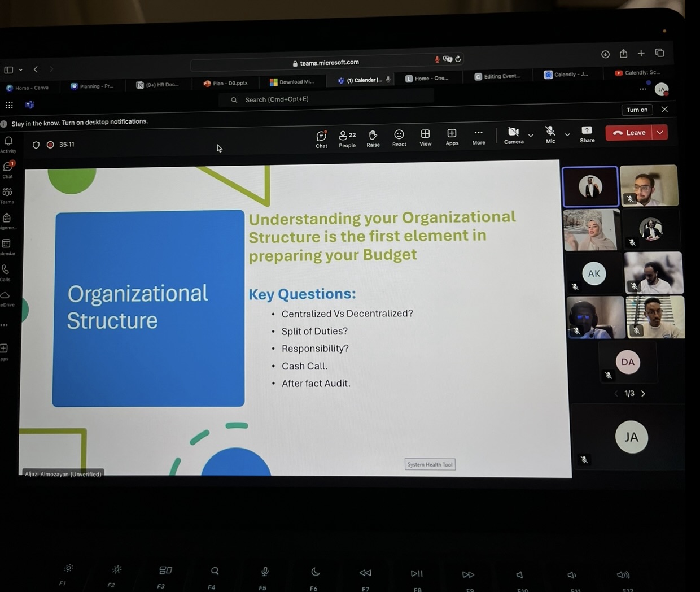Click the meeting shield icon beside the timer
The height and width of the screenshot is (592, 700).
coord(36,145)
